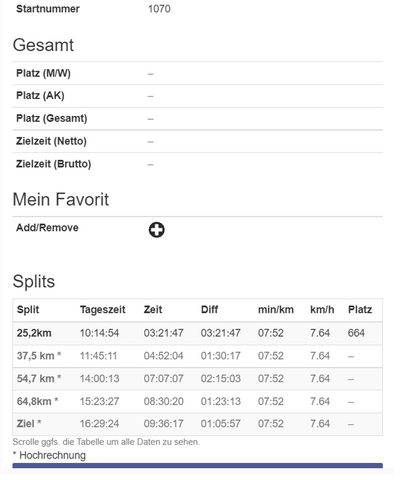411x480 pixels.
Task: Select the 37,5 km split row
Action: [x=198, y=356]
